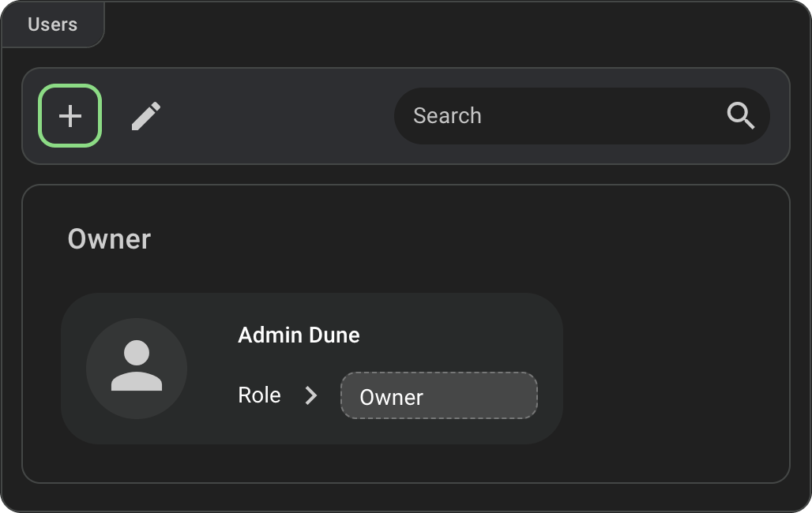Click the dashed-border Owner role field
Image resolution: width=812 pixels, height=513 pixels.
coord(438,396)
